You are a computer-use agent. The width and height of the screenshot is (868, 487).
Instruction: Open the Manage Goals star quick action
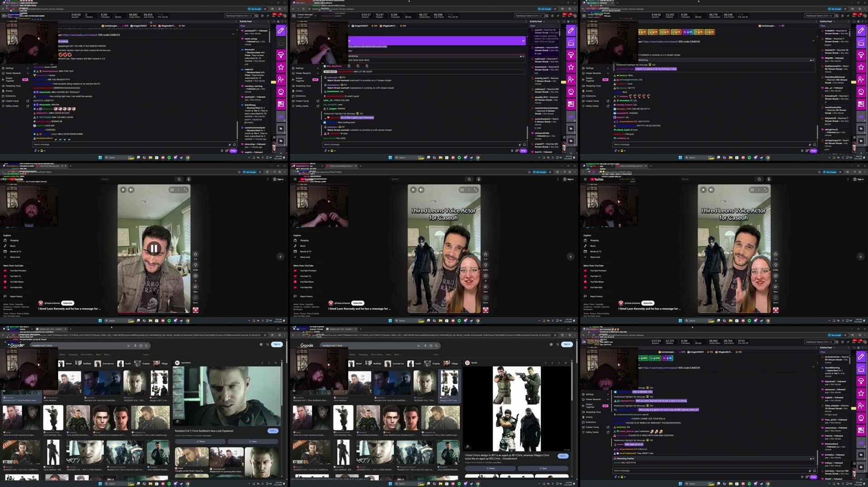tap(280, 67)
